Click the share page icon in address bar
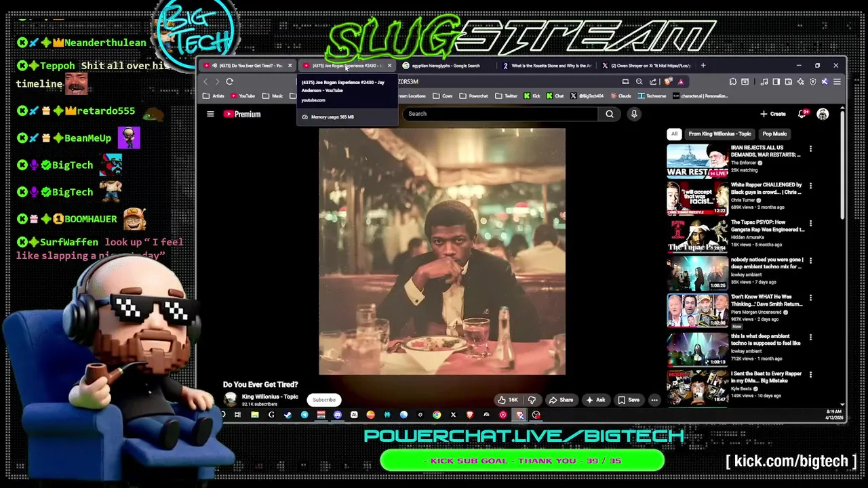The width and height of the screenshot is (868, 488). (653, 81)
